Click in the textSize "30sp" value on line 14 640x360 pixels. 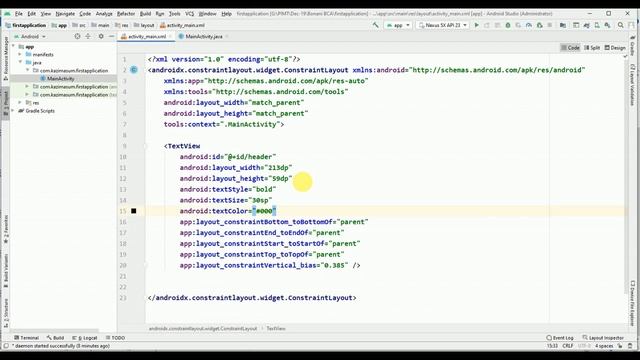[260, 200]
